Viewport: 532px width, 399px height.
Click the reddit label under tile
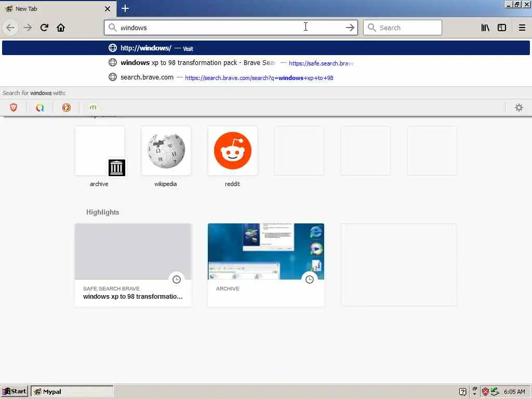[232, 184]
